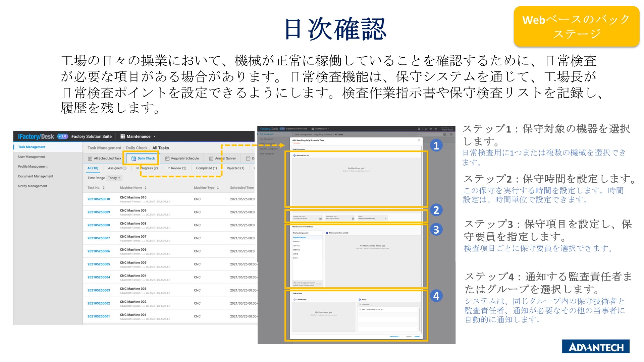Open User Management in the left sidebar
The width and height of the screenshot is (644, 362).
click(31, 157)
